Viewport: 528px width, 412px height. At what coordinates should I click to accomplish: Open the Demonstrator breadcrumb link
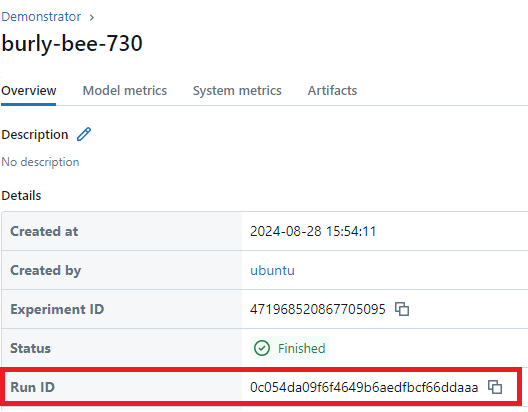point(41,16)
